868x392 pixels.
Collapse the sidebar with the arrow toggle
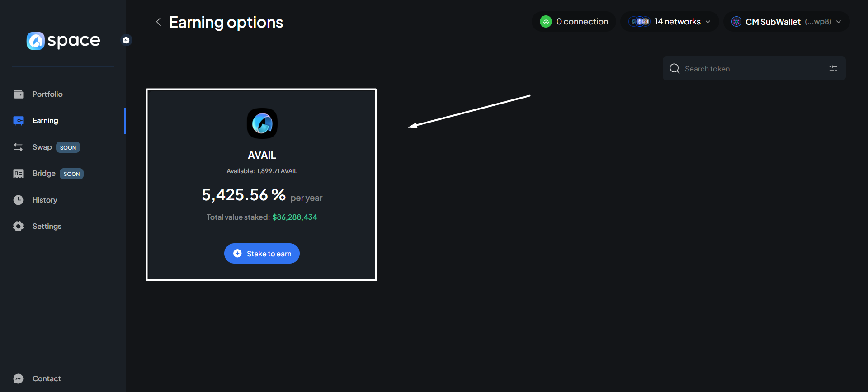(126, 40)
